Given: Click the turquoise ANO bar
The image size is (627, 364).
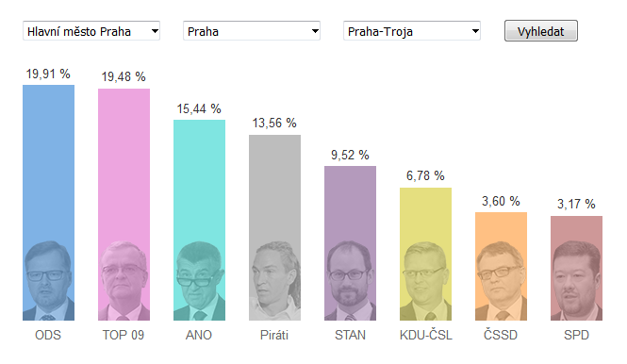Looking at the screenshot, I should (199, 180).
